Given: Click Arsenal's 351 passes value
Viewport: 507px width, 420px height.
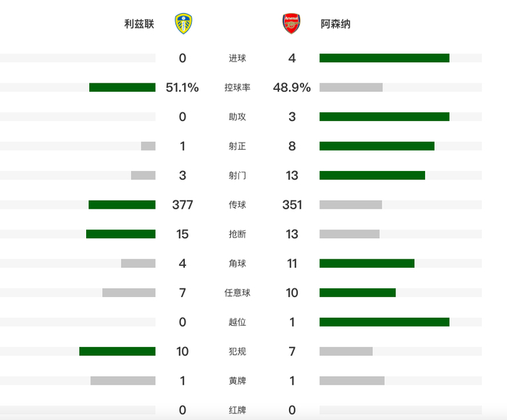Looking at the screenshot, I should coord(292,205).
